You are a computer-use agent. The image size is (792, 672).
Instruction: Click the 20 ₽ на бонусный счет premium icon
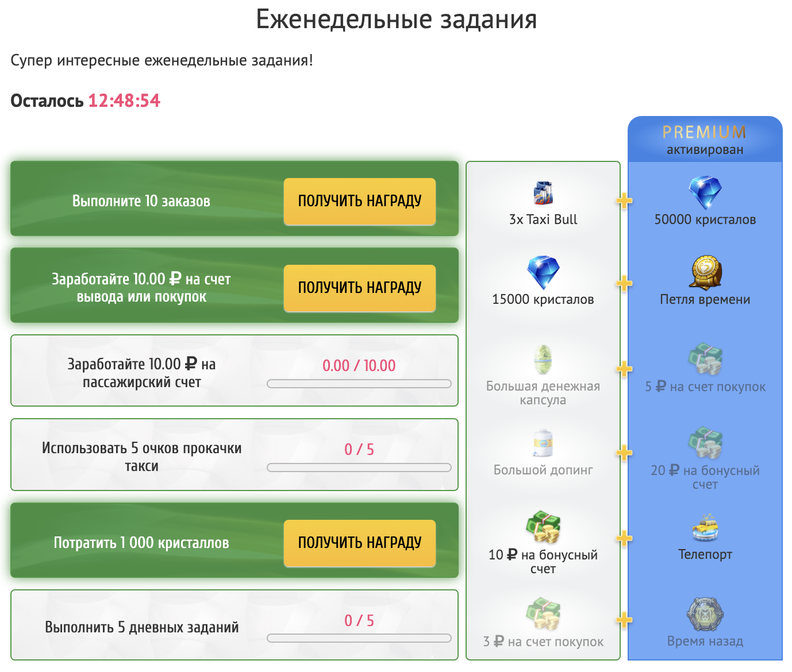click(705, 443)
